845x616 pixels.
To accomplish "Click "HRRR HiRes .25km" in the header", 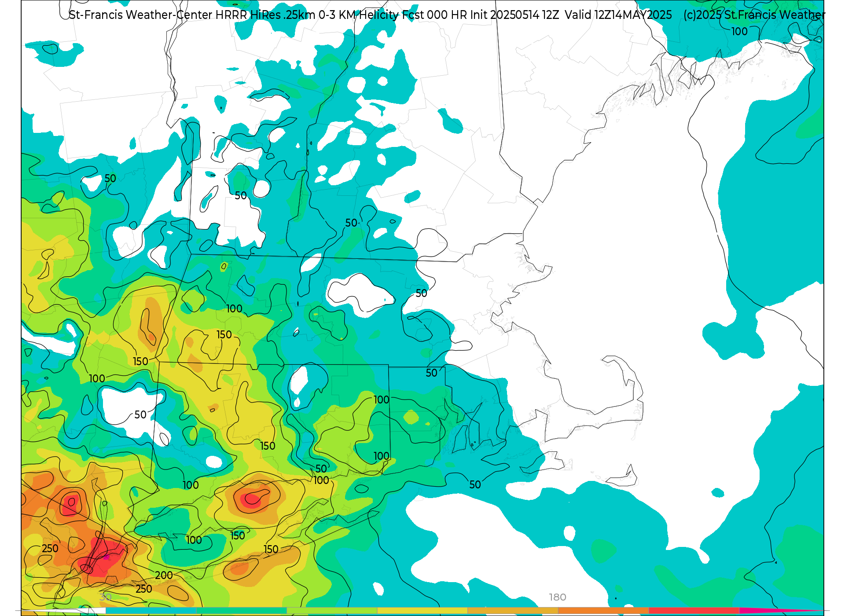I will click(265, 15).
